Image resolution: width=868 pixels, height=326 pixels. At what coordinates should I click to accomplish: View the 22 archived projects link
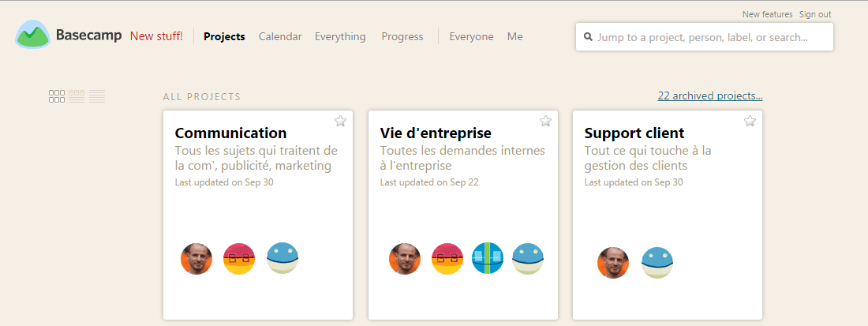tap(710, 96)
